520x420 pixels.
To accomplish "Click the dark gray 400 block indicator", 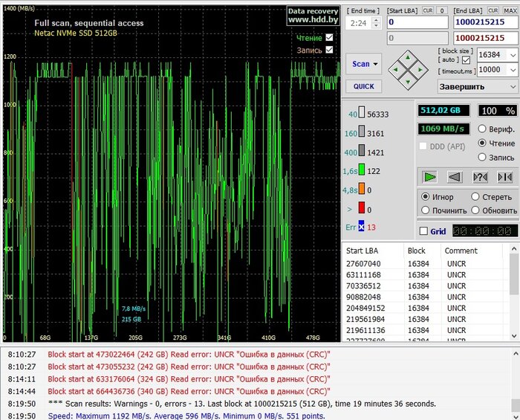I will pos(362,150).
